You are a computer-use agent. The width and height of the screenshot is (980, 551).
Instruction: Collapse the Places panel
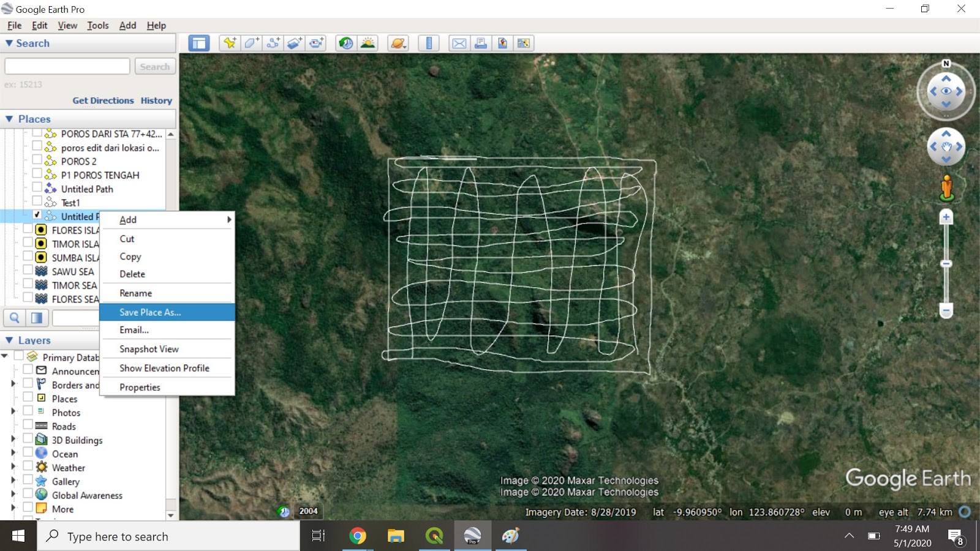[9, 119]
